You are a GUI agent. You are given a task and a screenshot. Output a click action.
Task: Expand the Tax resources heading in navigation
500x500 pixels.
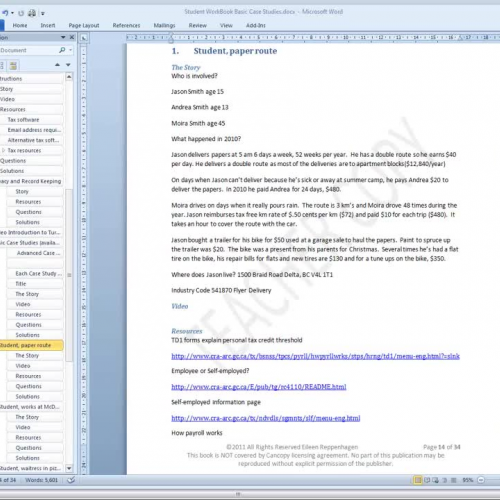[x=3, y=150]
